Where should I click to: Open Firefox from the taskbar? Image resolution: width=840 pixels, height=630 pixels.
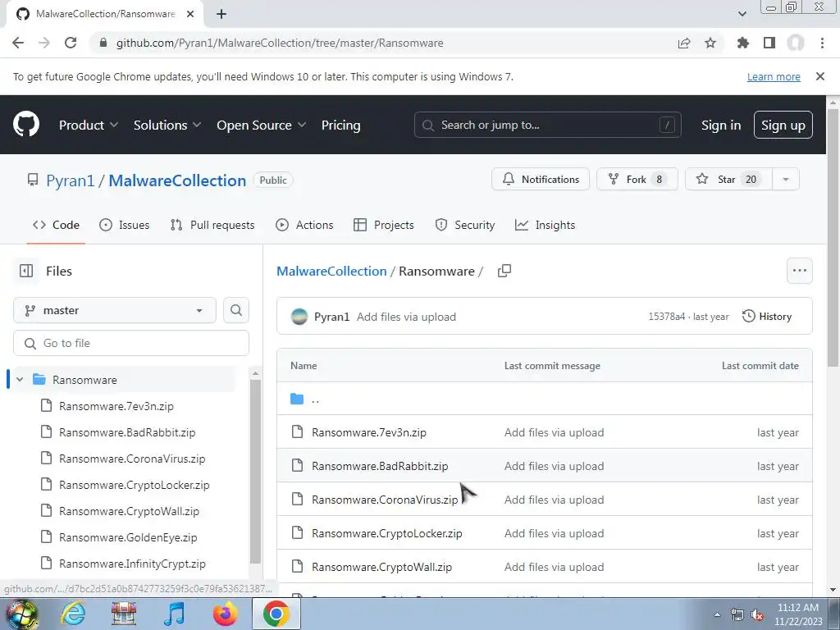click(x=226, y=614)
